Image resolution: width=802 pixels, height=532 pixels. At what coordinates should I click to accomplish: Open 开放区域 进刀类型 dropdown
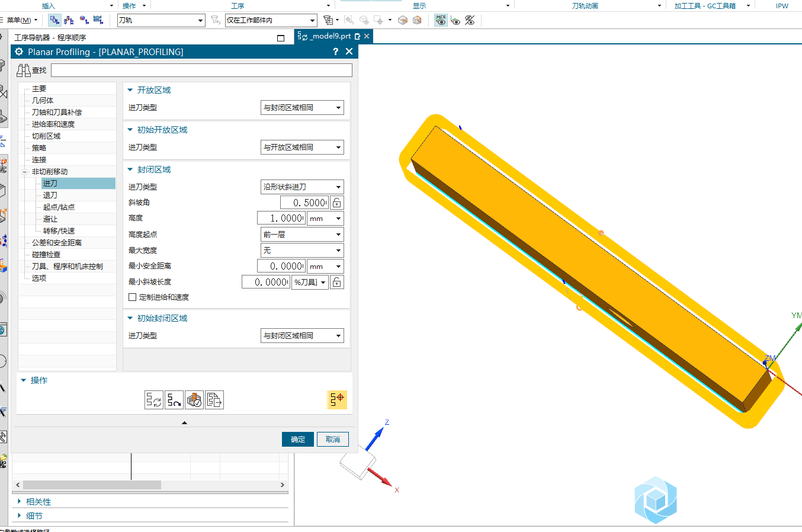click(x=302, y=108)
